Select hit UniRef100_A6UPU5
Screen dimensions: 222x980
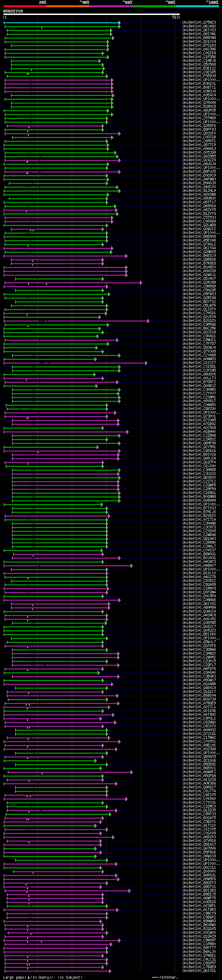199,110
